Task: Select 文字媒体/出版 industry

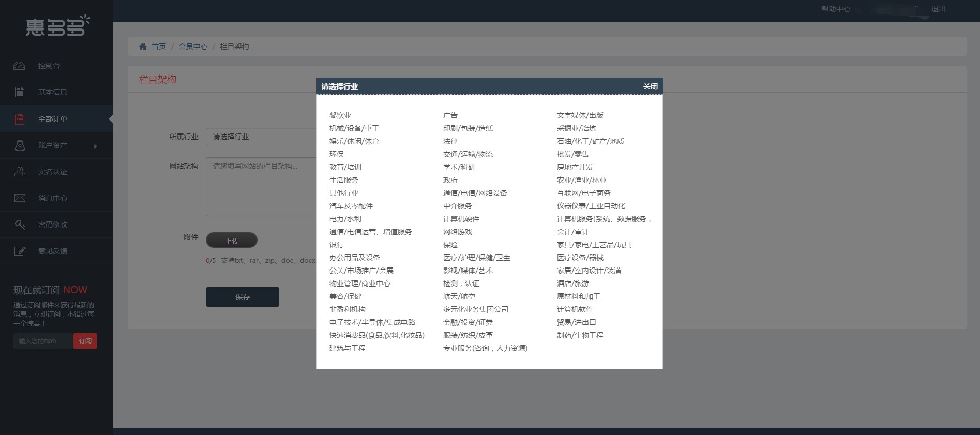Action: pos(580,115)
